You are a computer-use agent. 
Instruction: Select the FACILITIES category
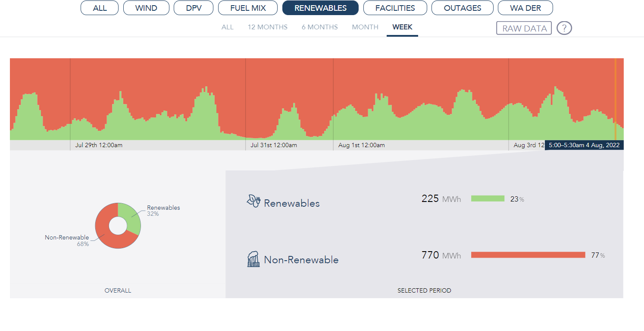pos(395,8)
